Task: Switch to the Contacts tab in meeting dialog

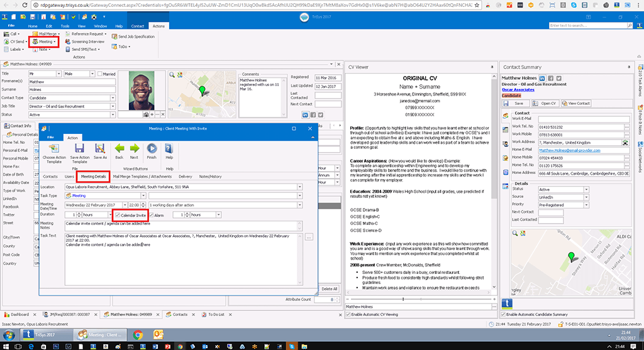Action: pos(50,177)
